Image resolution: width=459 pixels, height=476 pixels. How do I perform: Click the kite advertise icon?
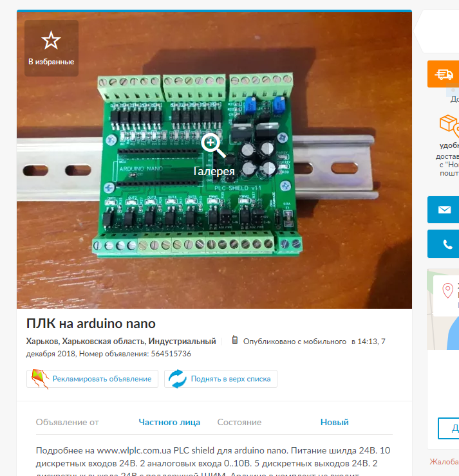[40, 379]
